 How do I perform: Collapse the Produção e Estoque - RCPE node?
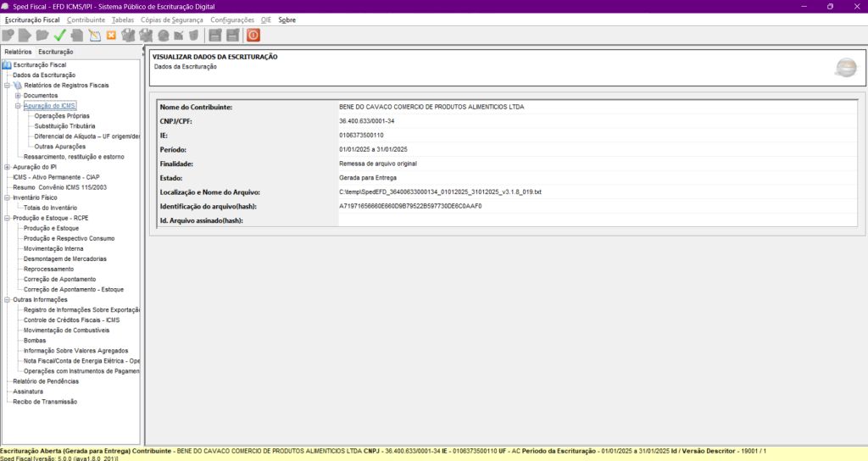click(x=7, y=218)
